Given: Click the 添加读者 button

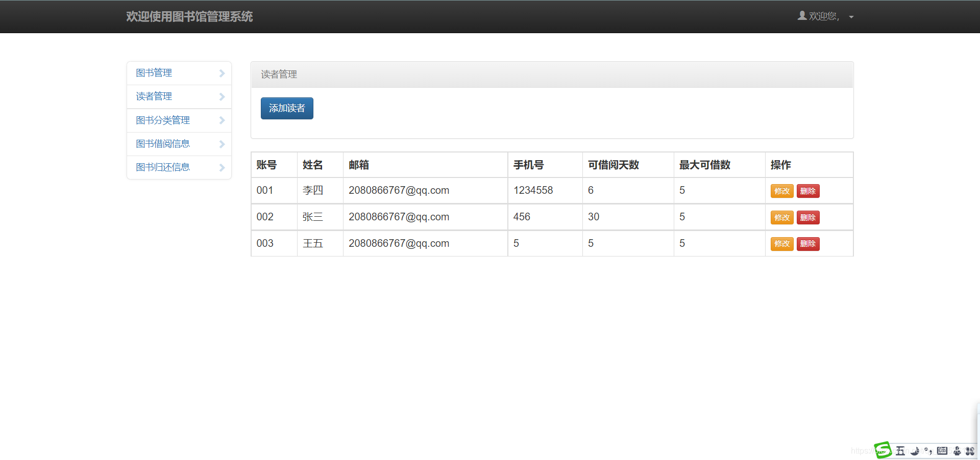Looking at the screenshot, I should click(287, 108).
